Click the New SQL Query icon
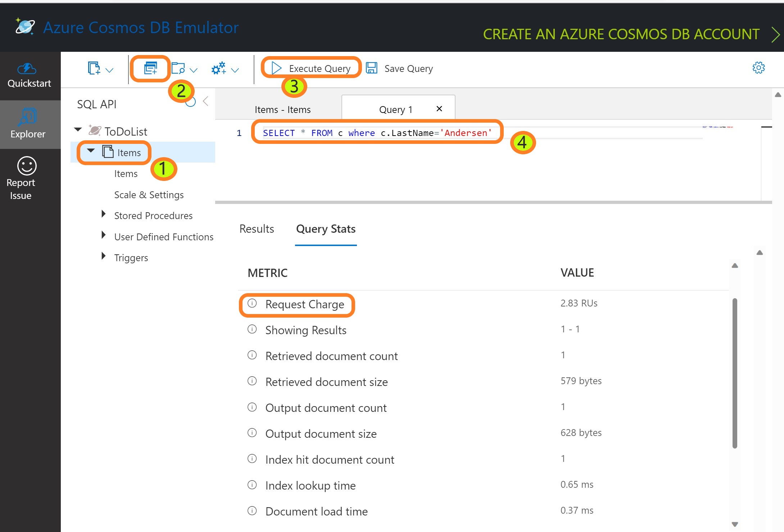Screen dimensions: 784x532 click(x=150, y=68)
